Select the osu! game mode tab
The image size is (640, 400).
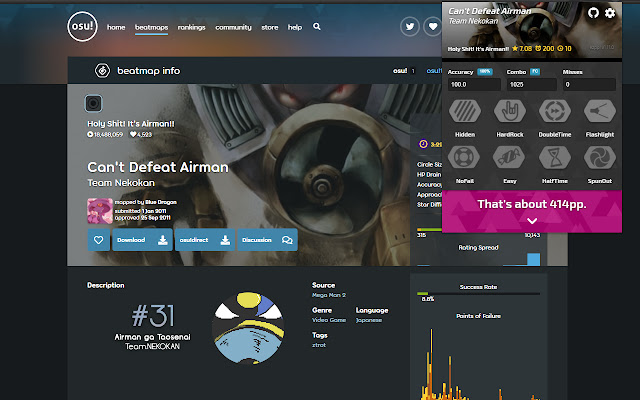pos(404,71)
